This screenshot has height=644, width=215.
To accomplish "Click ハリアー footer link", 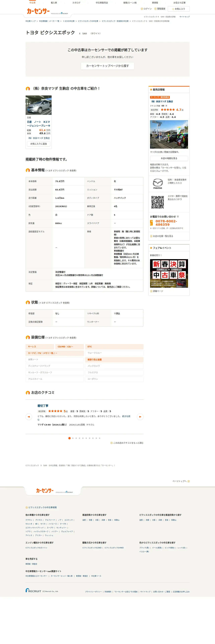I will point(55,531).
